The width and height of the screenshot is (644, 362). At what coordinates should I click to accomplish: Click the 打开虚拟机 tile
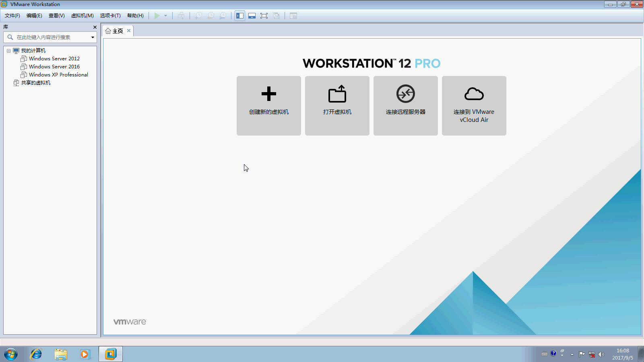[x=337, y=106]
